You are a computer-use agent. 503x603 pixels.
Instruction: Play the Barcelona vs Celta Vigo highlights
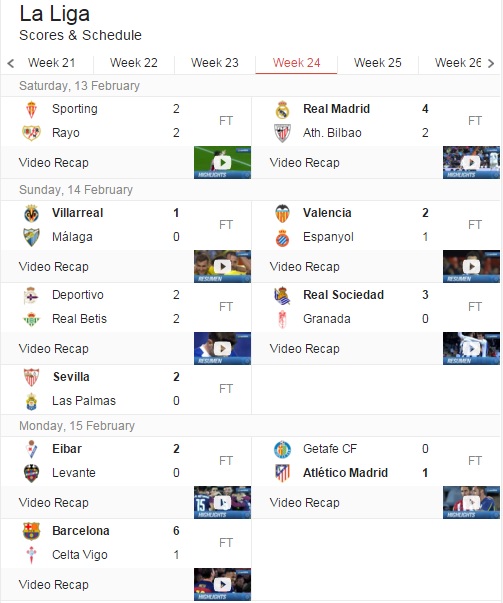click(x=222, y=585)
